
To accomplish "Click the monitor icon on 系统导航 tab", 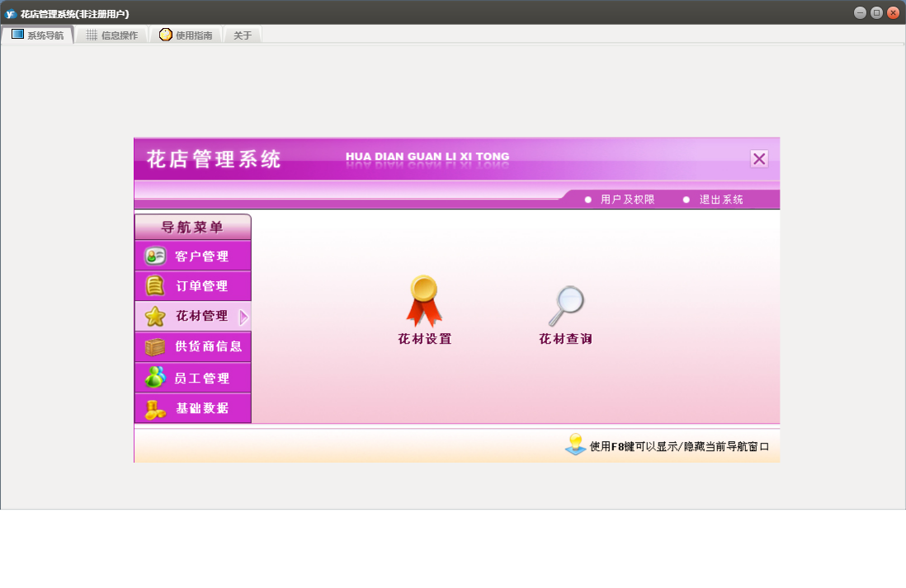I will (x=18, y=34).
